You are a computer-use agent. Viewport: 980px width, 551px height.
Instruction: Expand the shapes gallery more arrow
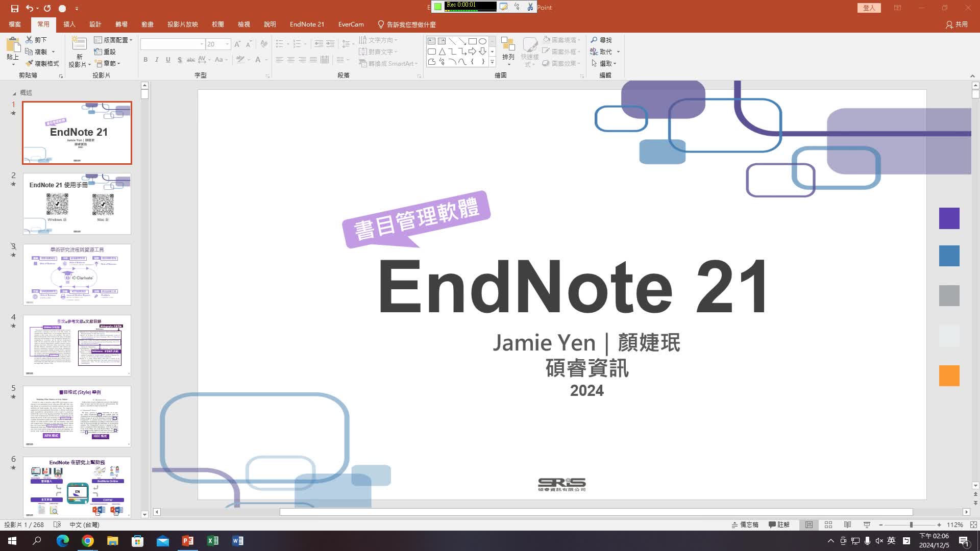point(492,62)
